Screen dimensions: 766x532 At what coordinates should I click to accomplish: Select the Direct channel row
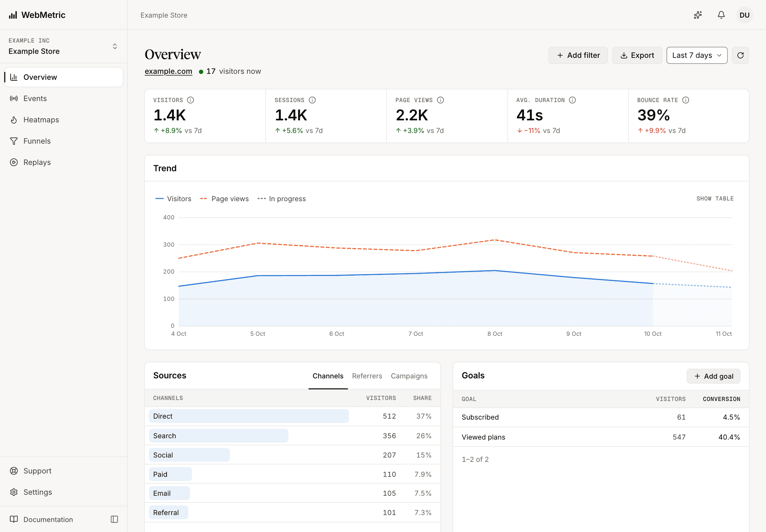pos(292,416)
